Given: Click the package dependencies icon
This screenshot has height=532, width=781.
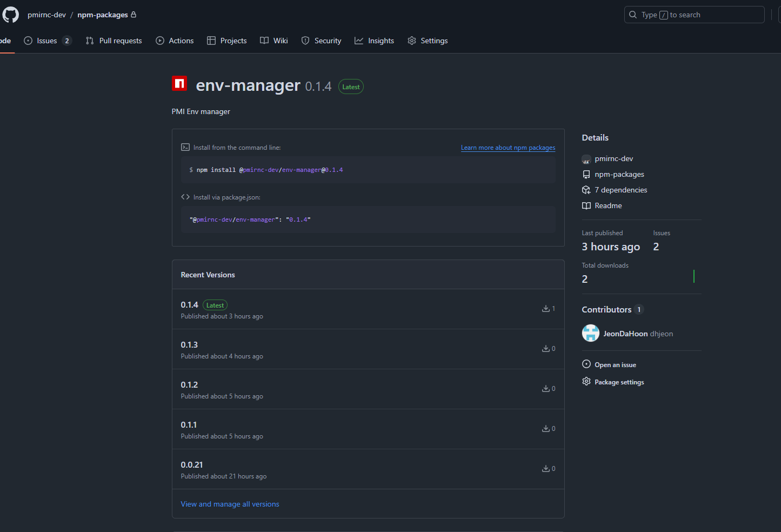Looking at the screenshot, I should (586, 190).
